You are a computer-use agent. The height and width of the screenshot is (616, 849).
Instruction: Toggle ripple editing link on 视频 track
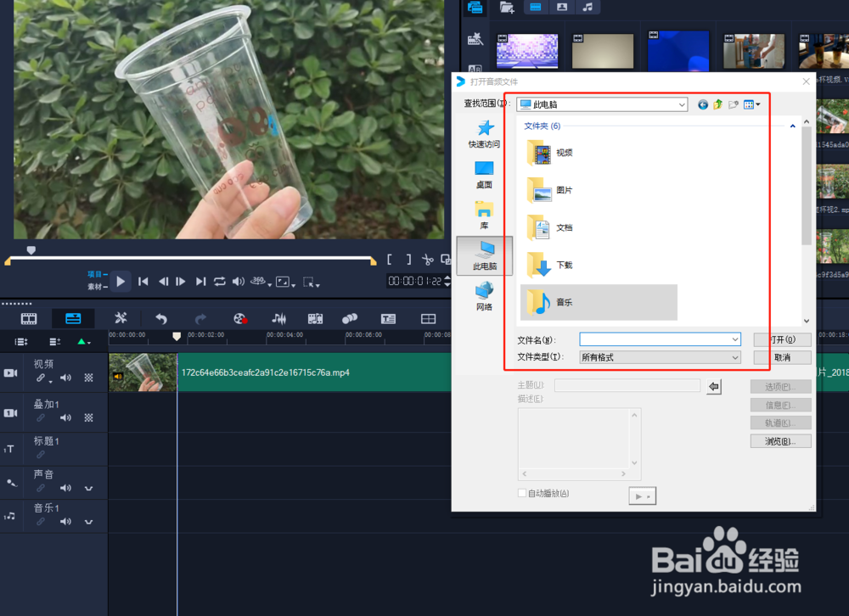point(42,378)
